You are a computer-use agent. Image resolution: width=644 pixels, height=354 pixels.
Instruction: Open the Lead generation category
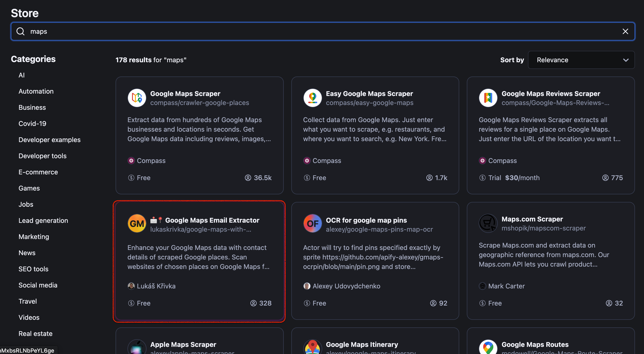click(43, 220)
